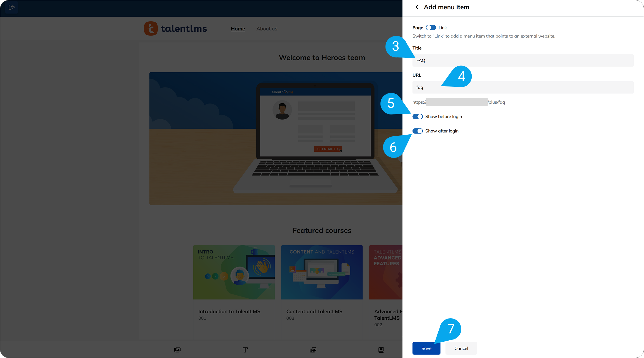Click inside the Title field containing FAQ

tap(523, 60)
